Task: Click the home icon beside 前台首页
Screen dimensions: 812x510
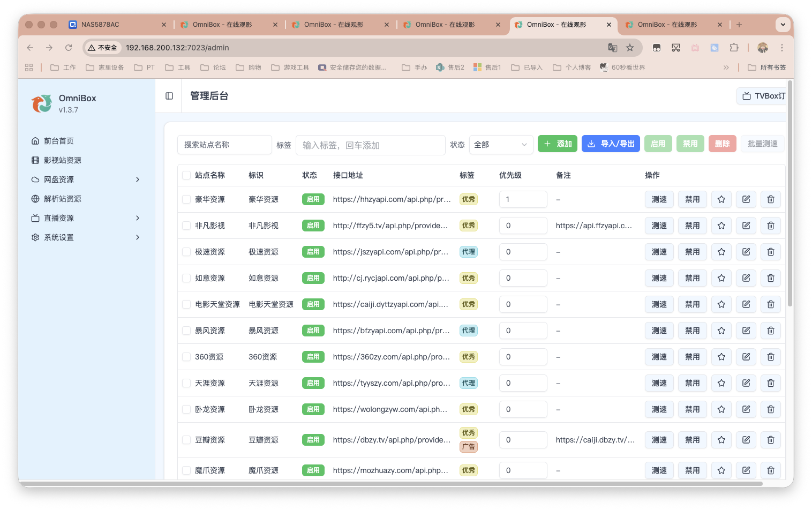Action: [35, 140]
